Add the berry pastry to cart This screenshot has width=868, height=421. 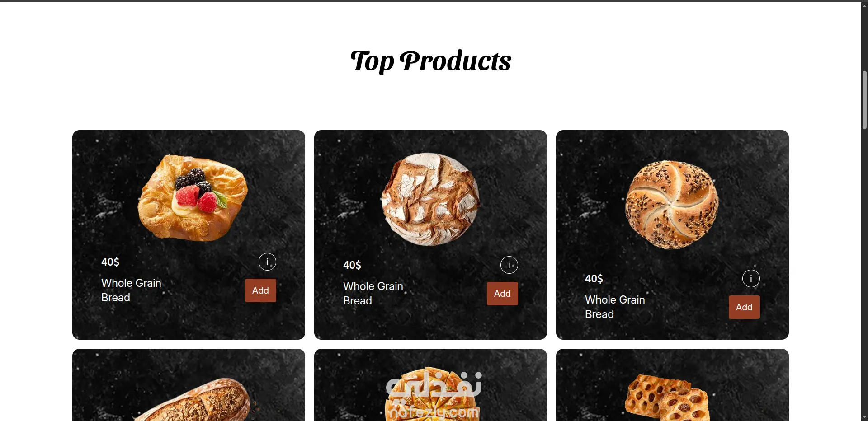[x=260, y=290]
